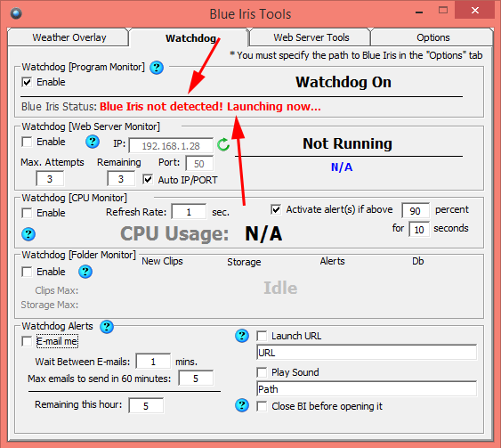Click the Storage column label
This screenshot has width=501, height=448.
coord(244,262)
